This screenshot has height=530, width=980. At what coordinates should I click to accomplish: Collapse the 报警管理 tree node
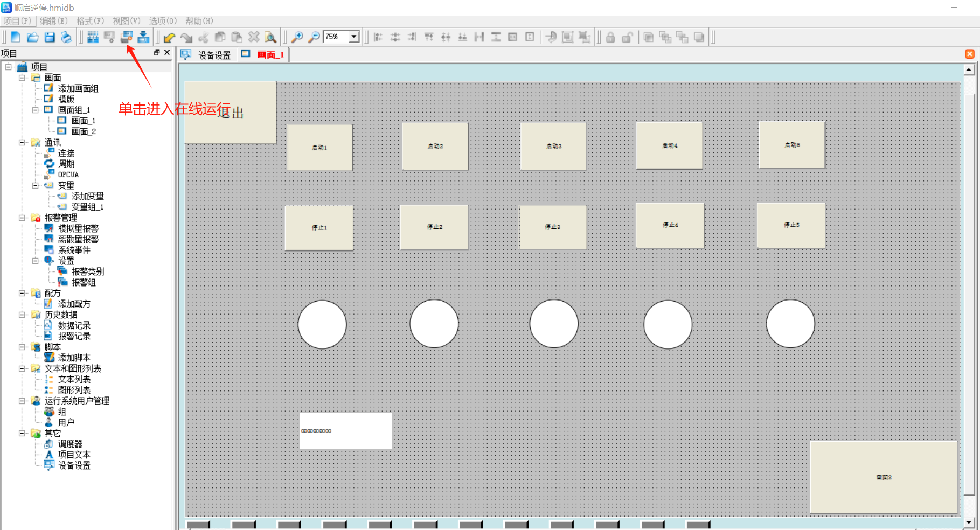click(x=22, y=218)
